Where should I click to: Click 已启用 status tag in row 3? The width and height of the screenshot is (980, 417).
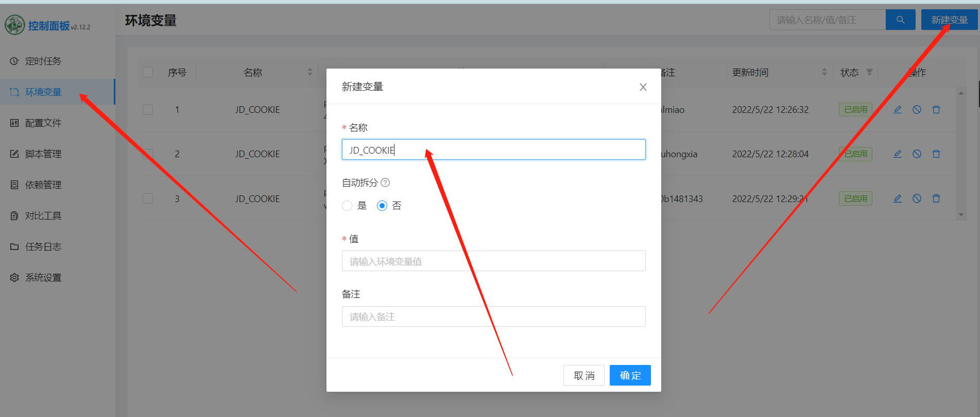coord(855,198)
